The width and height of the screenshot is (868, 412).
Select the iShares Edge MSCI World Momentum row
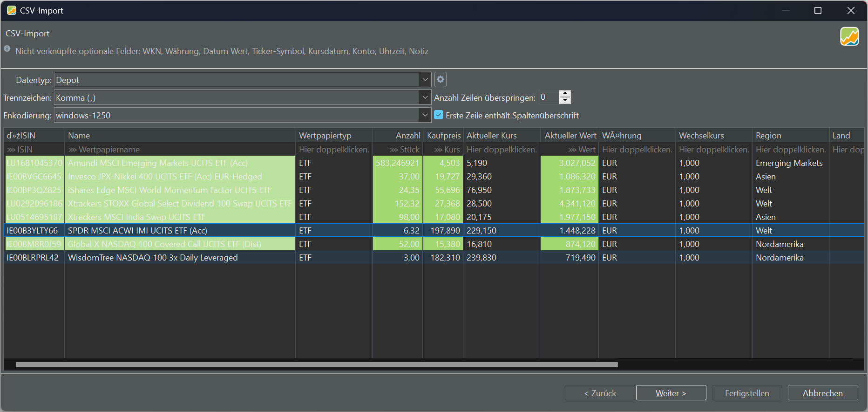pyautogui.click(x=434, y=190)
